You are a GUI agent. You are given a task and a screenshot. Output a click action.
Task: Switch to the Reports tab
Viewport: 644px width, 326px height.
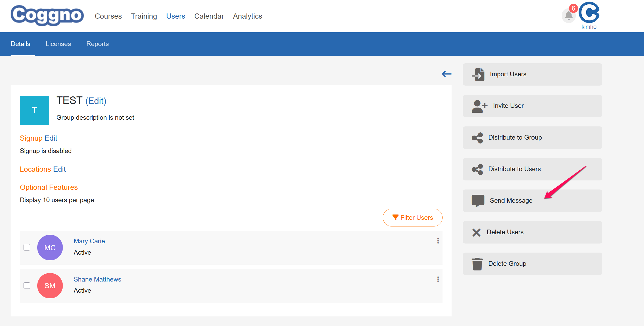point(98,44)
